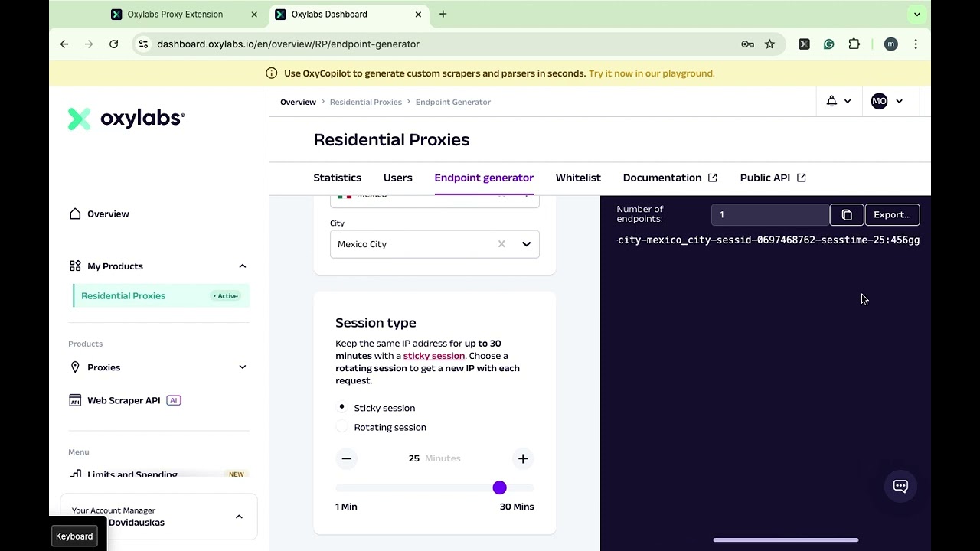Viewport: 980px width, 551px height.
Task: Switch to Oxylabs Proxy Extension browser tab
Action: pyautogui.click(x=185, y=15)
